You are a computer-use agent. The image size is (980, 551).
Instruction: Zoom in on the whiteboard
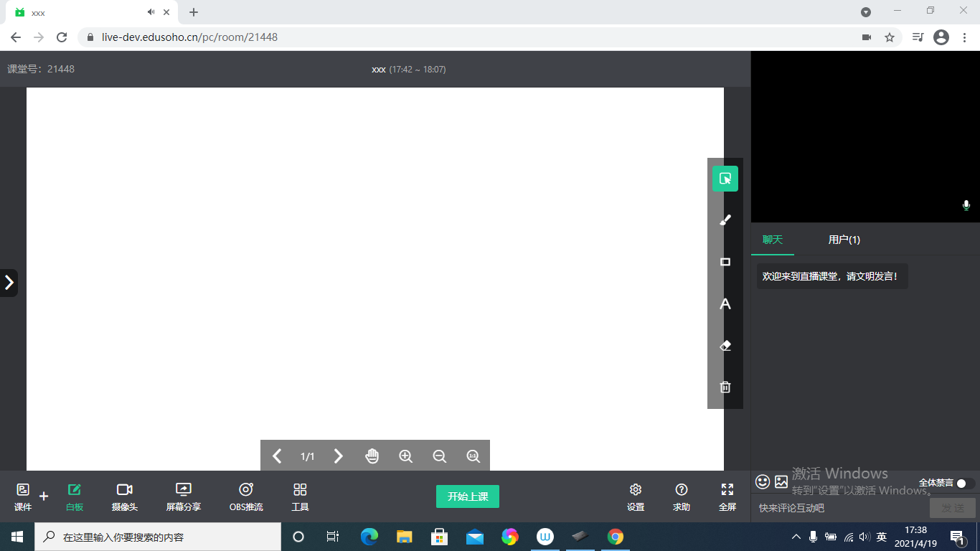point(405,456)
